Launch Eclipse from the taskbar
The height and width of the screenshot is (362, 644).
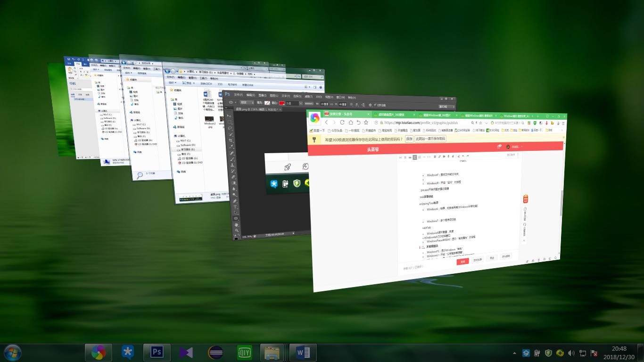click(x=216, y=352)
